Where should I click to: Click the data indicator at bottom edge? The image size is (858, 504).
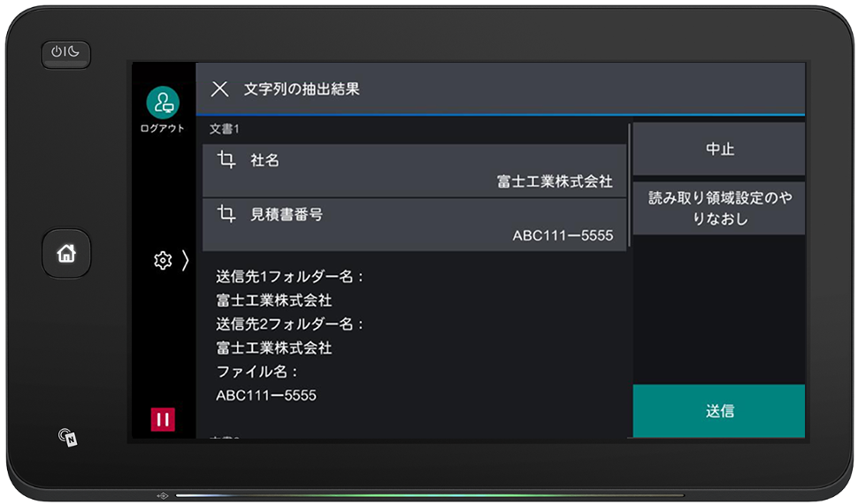click(163, 496)
